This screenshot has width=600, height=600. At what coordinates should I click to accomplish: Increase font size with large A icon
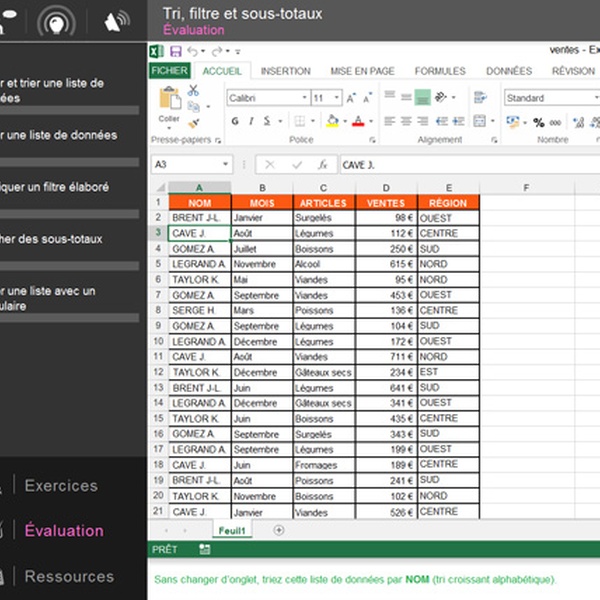(351, 98)
